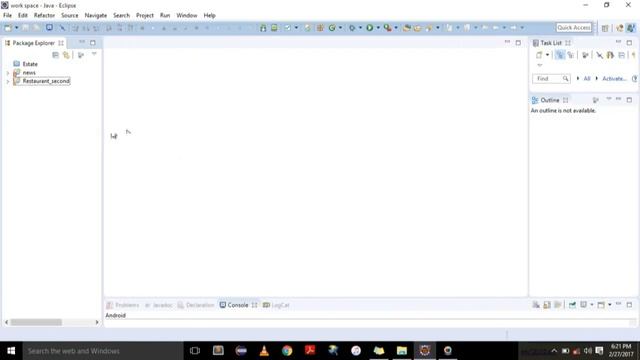The height and width of the screenshot is (360, 640).
Task: Open the New Task dropdown arrow
Action: [x=547, y=55]
